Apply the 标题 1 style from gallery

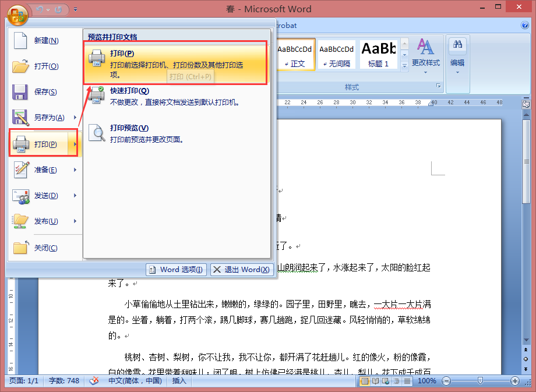tap(379, 54)
